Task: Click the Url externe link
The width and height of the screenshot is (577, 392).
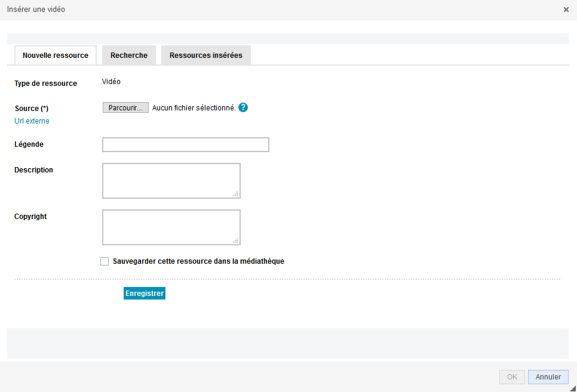Action: [x=32, y=121]
